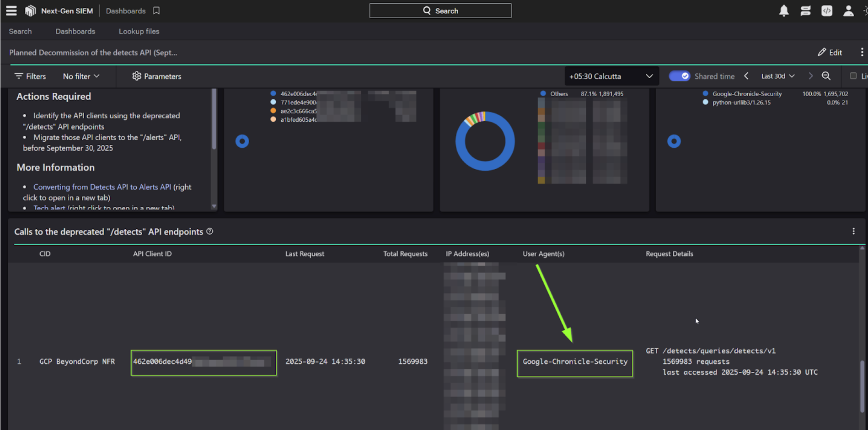
Task: Open the notifications bell
Action: click(783, 11)
